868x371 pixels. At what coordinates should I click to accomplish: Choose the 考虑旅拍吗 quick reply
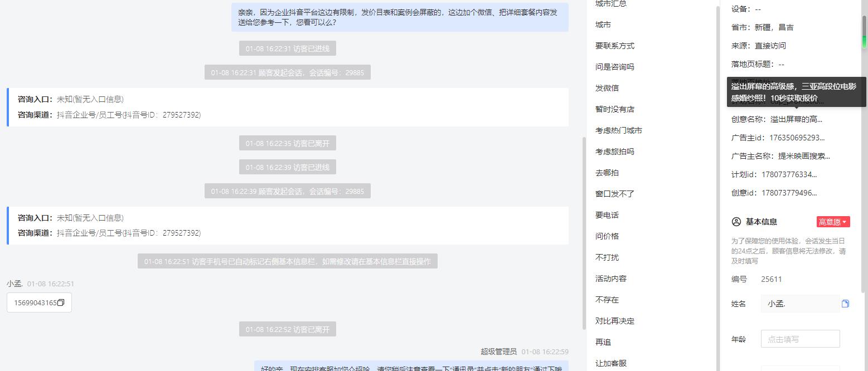[x=614, y=152]
